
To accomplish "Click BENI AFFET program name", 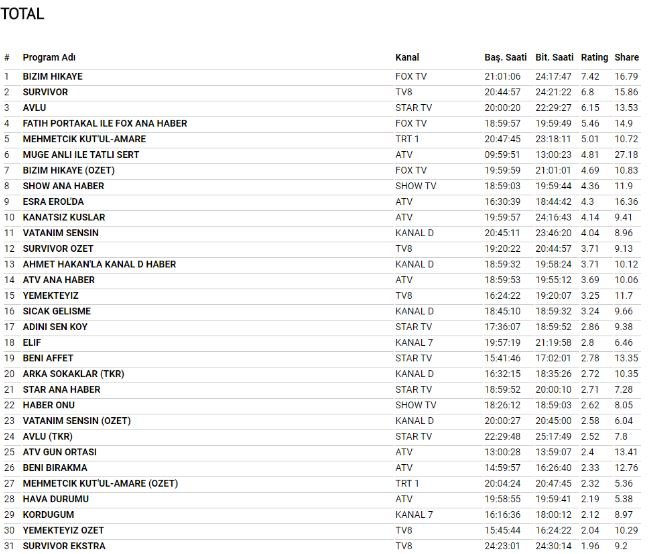I will pyautogui.click(x=48, y=358).
